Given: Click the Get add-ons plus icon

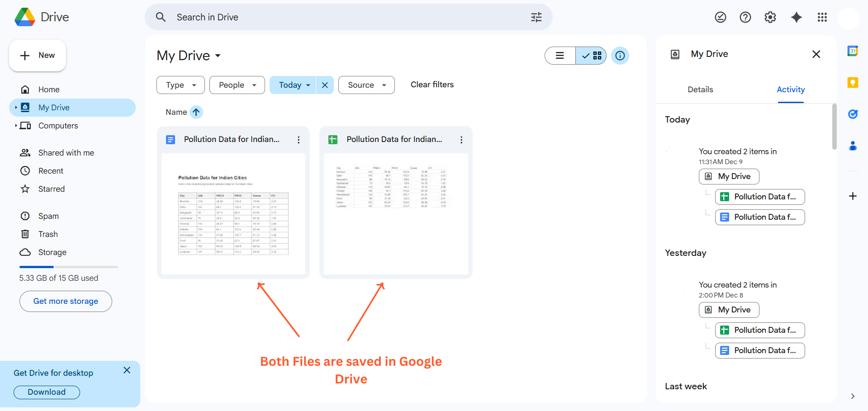Looking at the screenshot, I should [x=853, y=196].
